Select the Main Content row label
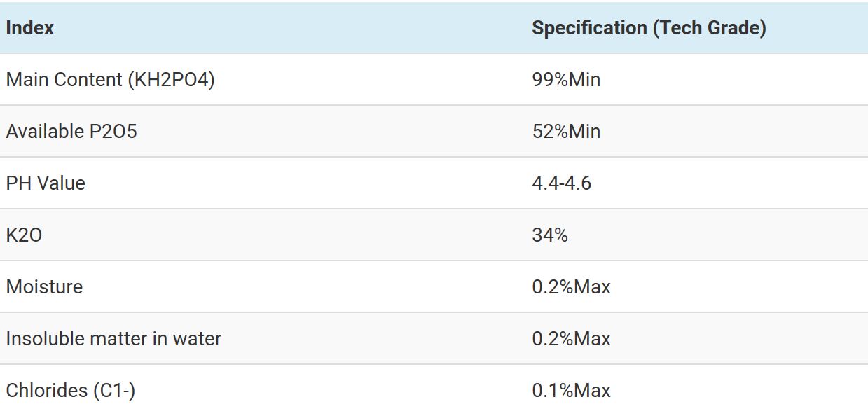This screenshot has width=868, height=409. coord(64,80)
